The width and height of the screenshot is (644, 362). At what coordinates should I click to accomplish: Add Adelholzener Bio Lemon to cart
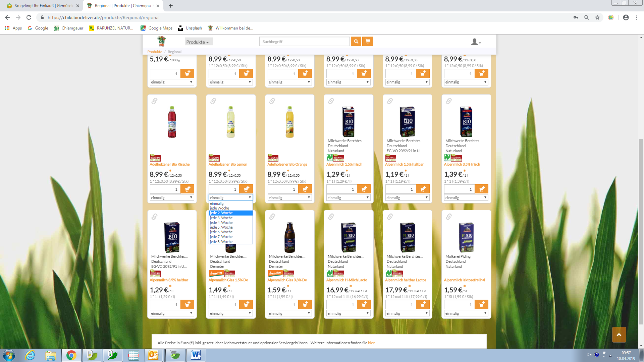[246, 189]
